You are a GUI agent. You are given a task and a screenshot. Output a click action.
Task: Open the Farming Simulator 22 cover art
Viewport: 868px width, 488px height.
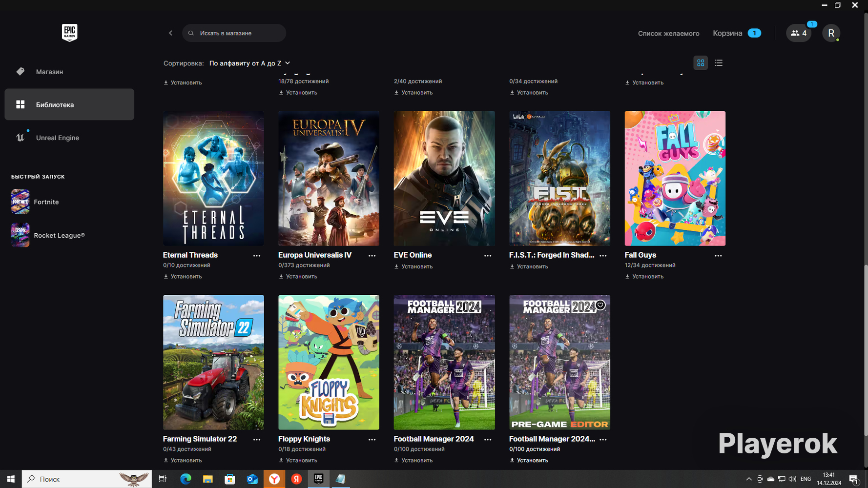pos(213,363)
